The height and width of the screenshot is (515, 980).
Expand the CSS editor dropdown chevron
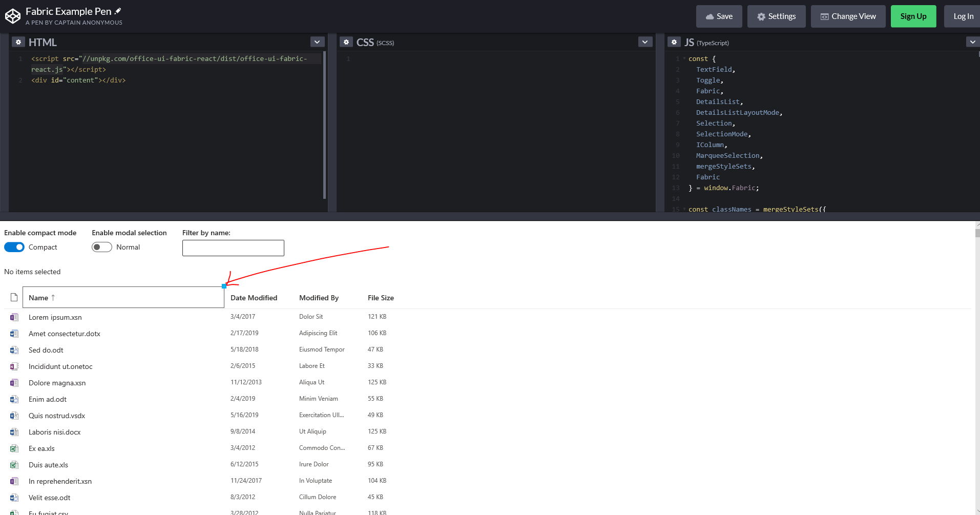[645, 42]
